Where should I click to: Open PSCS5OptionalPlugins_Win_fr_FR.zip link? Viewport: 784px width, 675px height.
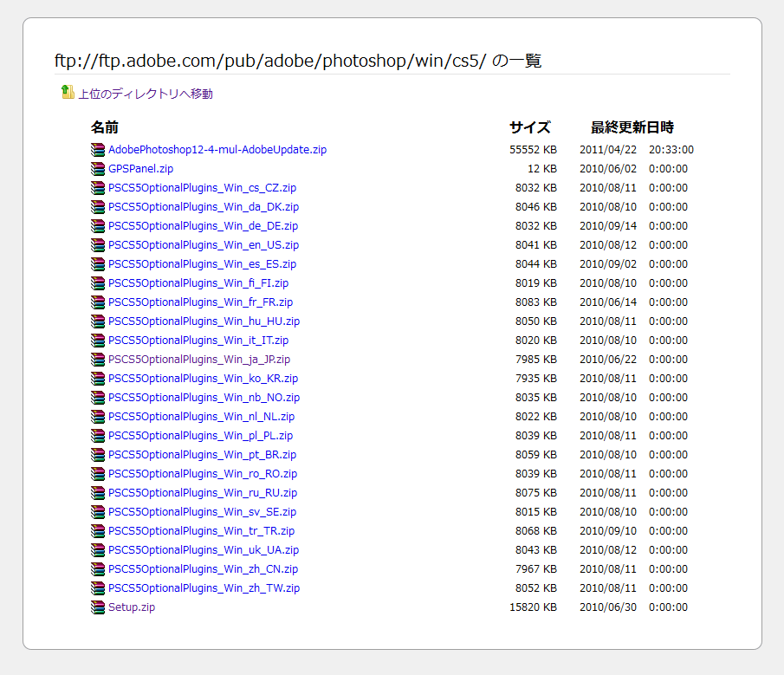coord(200,302)
